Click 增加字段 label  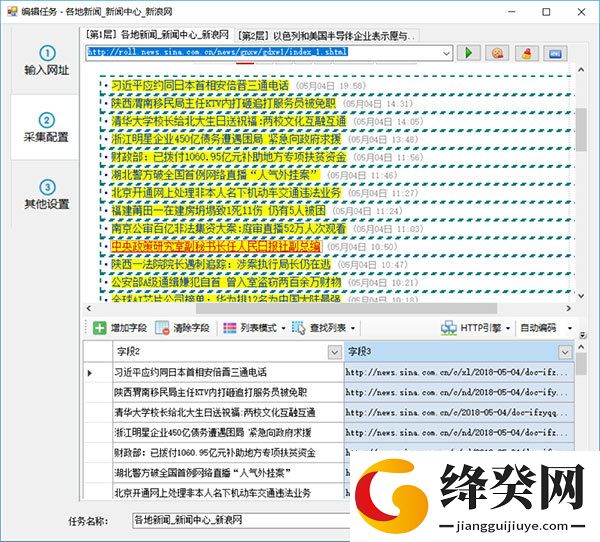click(x=129, y=328)
